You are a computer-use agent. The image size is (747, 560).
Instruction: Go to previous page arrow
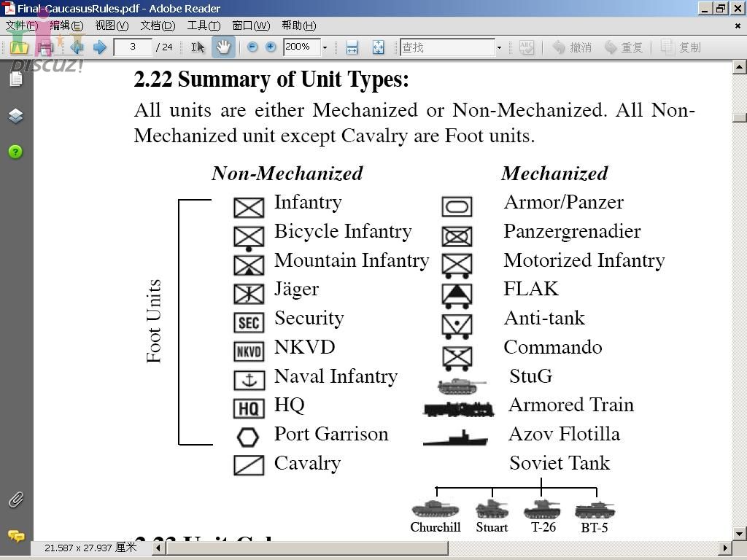click(x=77, y=47)
